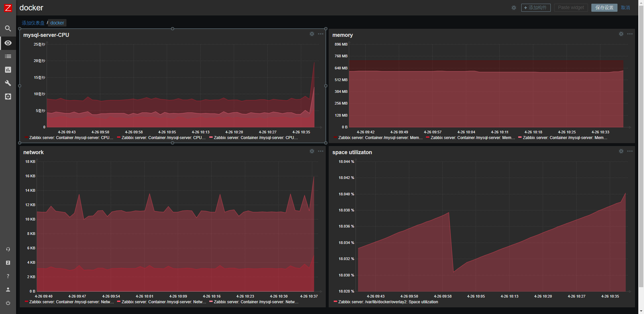Image resolution: width=644 pixels, height=314 pixels.
Task: Open the Monitoring eye icon
Action: (8, 43)
